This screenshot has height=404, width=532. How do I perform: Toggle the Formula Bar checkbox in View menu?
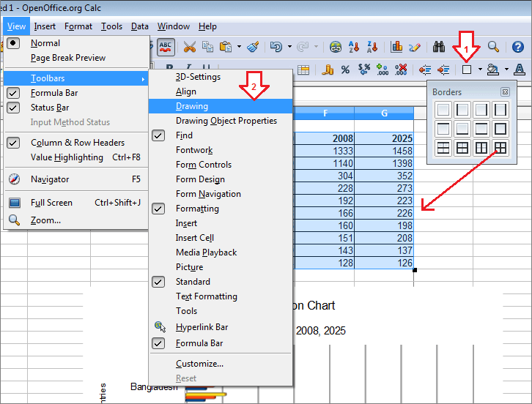click(x=53, y=93)
